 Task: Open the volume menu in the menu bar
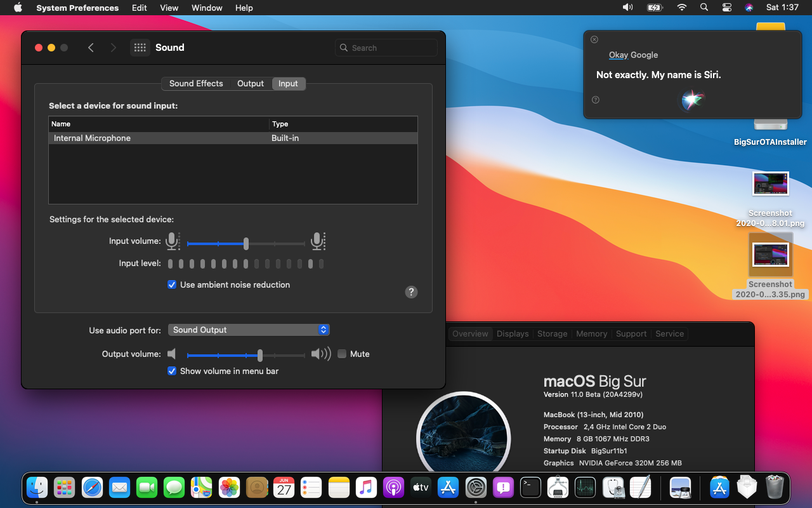[x=627, y=8]
